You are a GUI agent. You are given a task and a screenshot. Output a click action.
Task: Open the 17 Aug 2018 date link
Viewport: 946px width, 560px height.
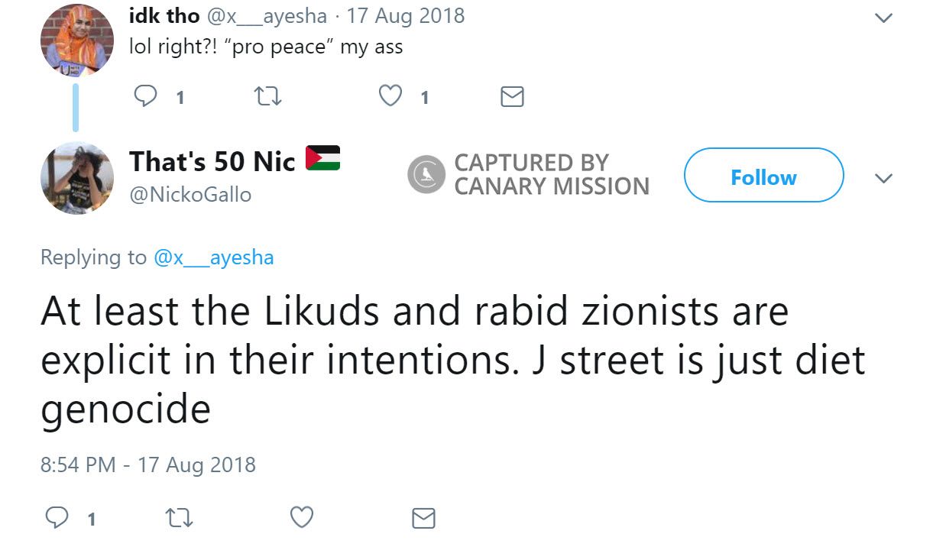[406, 15]
